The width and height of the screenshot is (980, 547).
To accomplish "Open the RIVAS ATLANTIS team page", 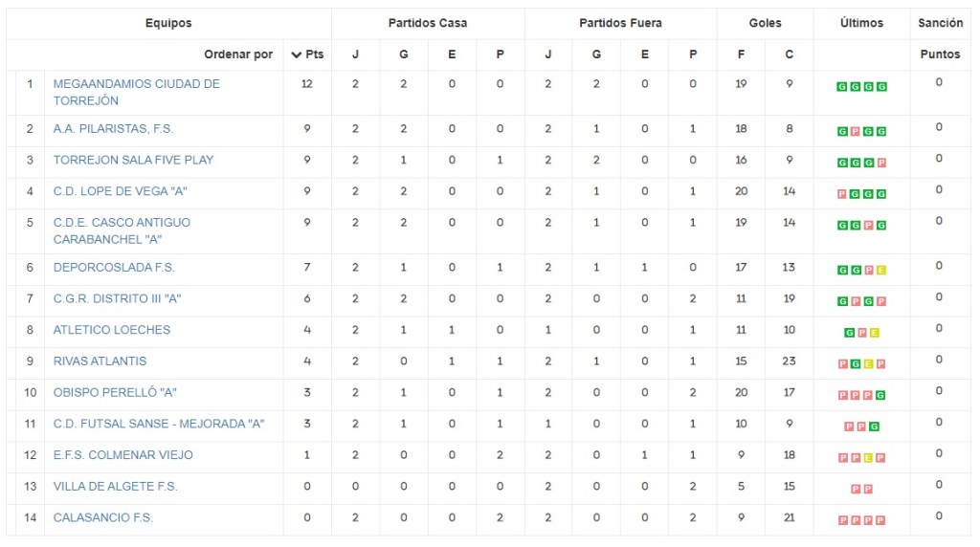I will (x=100, y=361).
